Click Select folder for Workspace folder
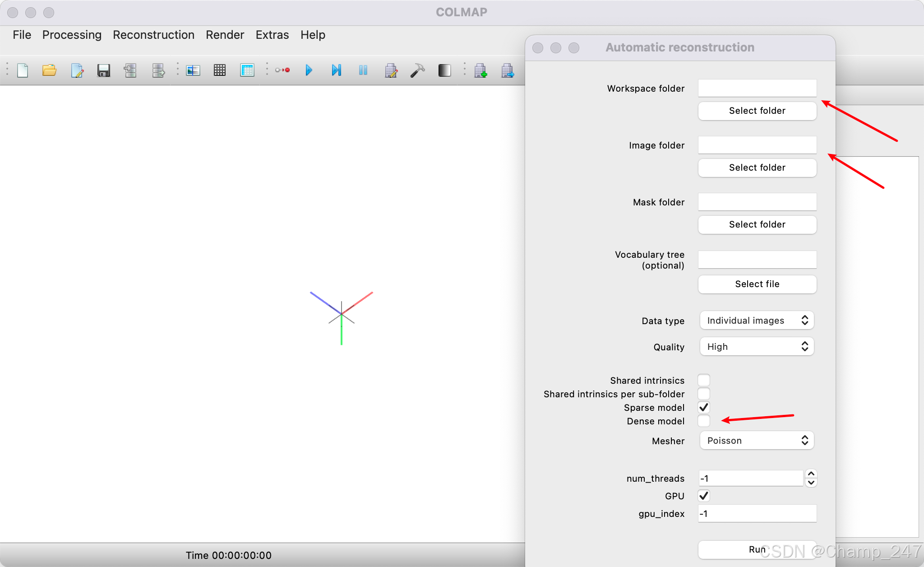 click(x=757, y=111)
